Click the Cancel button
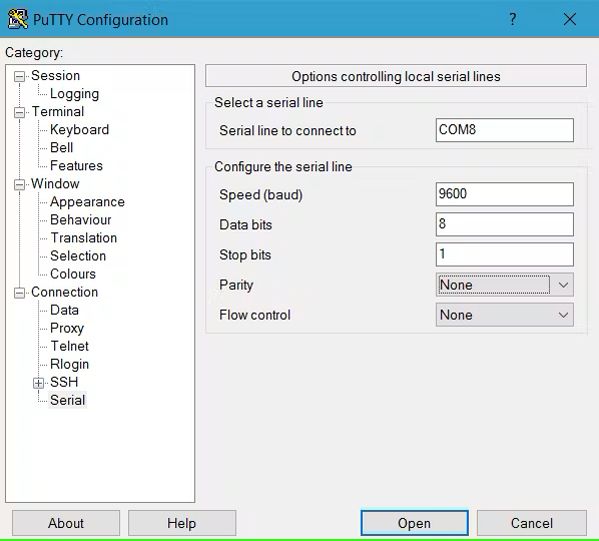 pos(532,523)
